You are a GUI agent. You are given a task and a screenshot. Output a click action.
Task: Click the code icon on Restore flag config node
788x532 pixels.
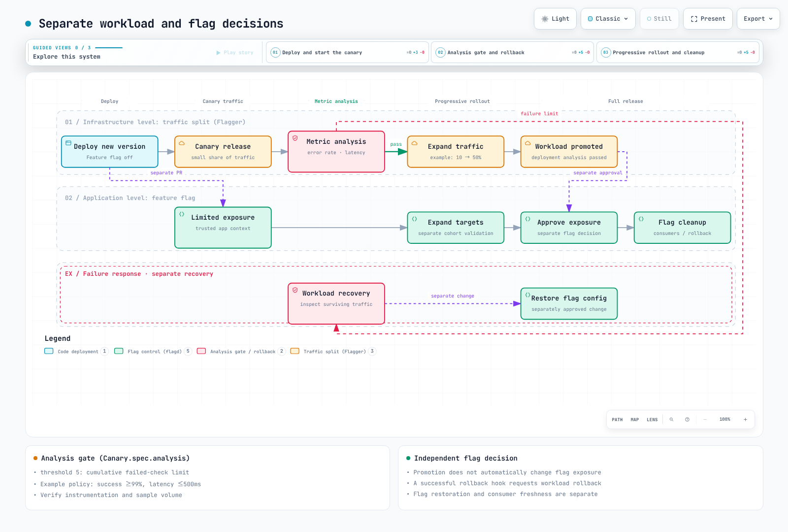(x=528, y=295)
